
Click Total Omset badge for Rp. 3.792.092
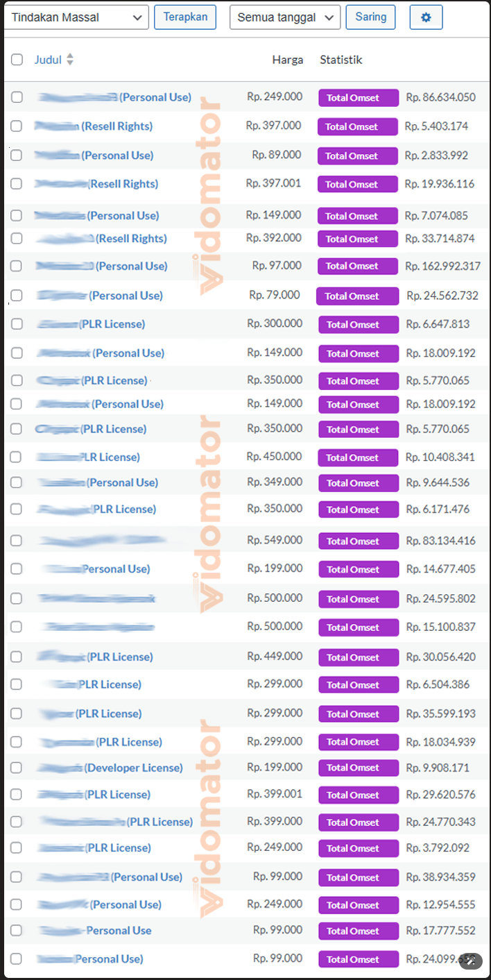(x=359, y=848)
